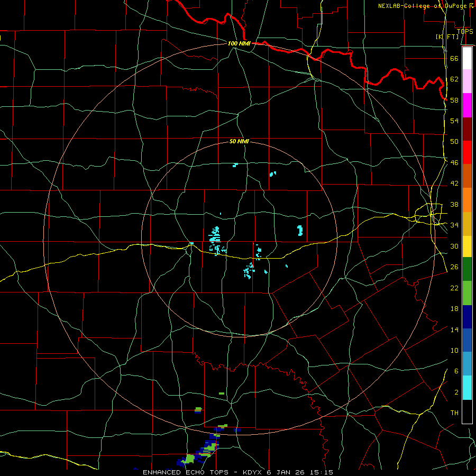Viewport: 476px width, 476px height.
Task: Click the legend value '66'
Action: coord(454,58)
